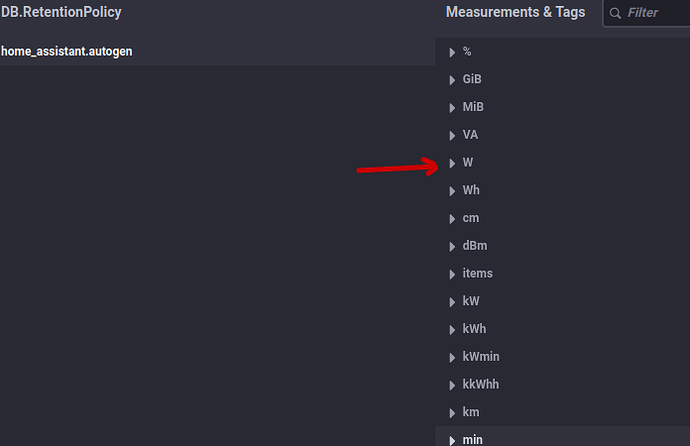This screenshot has width=690, height=446.
Task: Click the DB.RetentionPolicy column header
Action: coord(61,13)
